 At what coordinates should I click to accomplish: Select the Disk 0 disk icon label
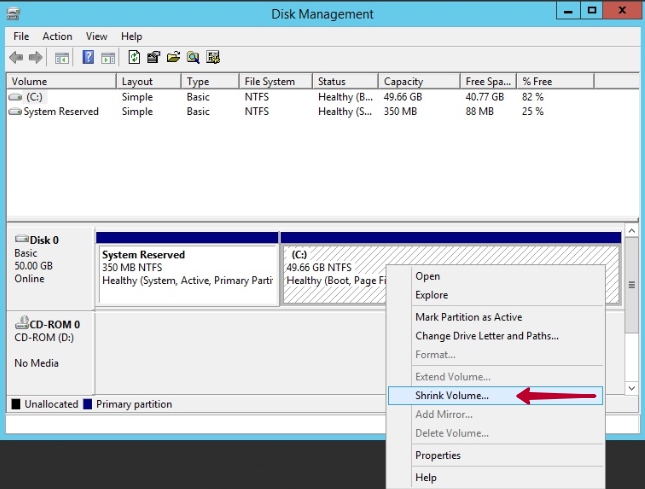click(x=37, y=240)
